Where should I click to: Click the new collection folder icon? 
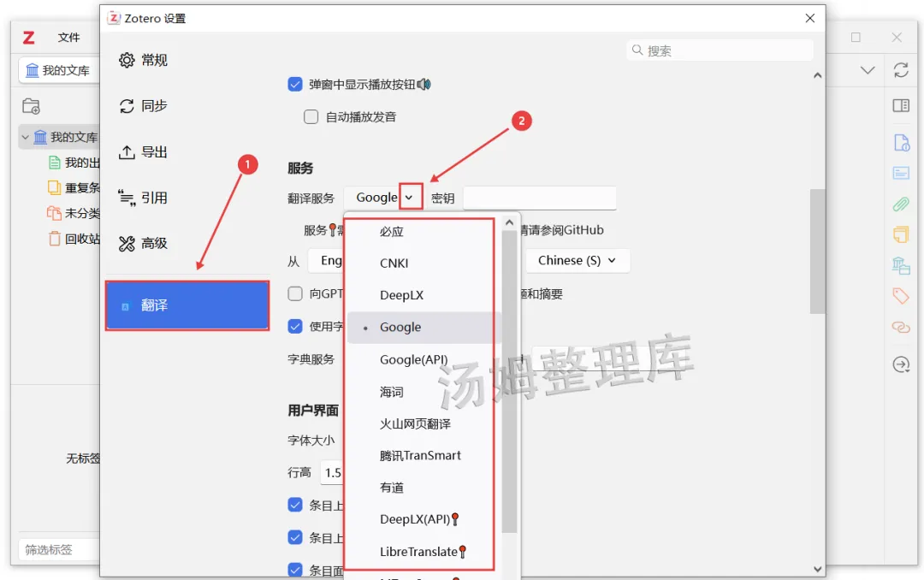coord(32,106)
